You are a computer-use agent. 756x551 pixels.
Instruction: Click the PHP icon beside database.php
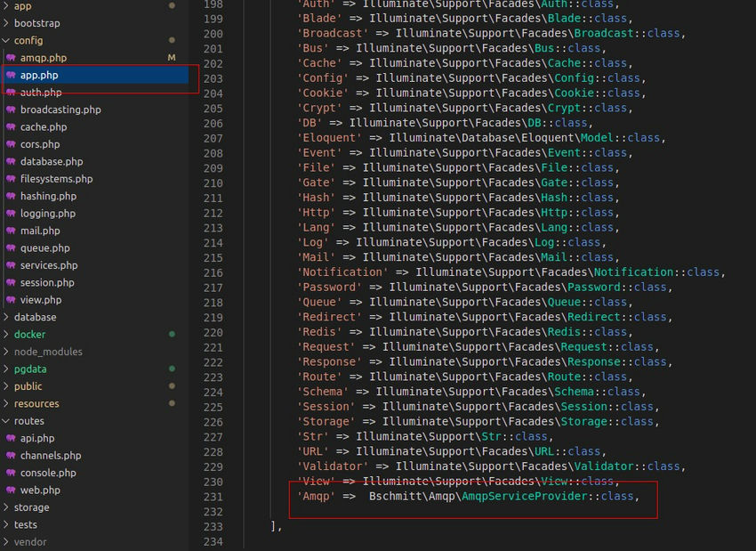[x=11, y=162]
